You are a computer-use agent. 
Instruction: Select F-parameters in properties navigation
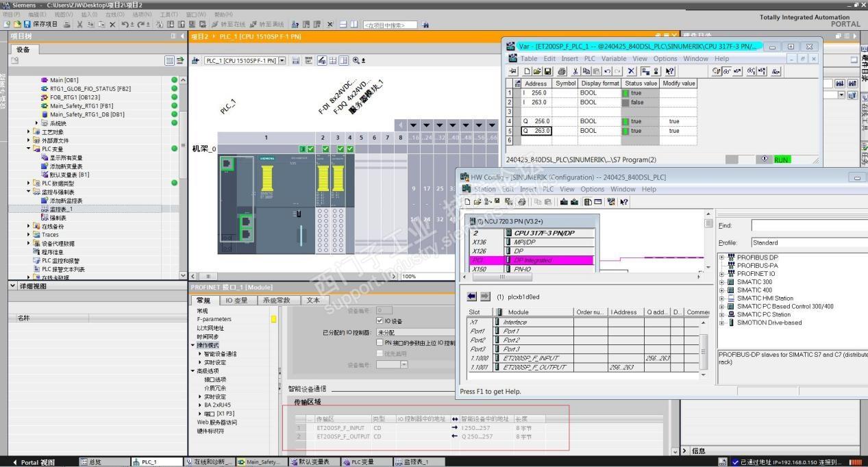tap(214, 319)
